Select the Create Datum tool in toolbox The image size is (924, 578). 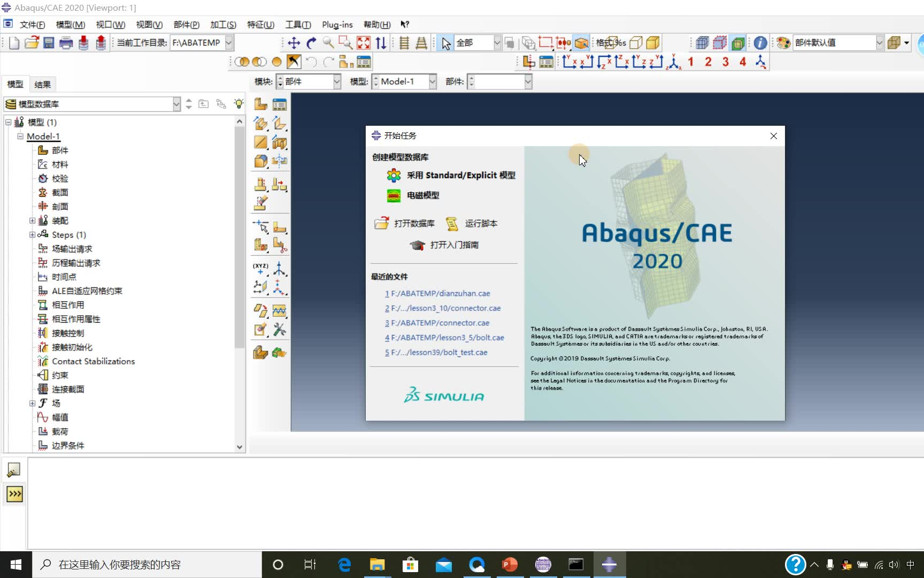260,270
